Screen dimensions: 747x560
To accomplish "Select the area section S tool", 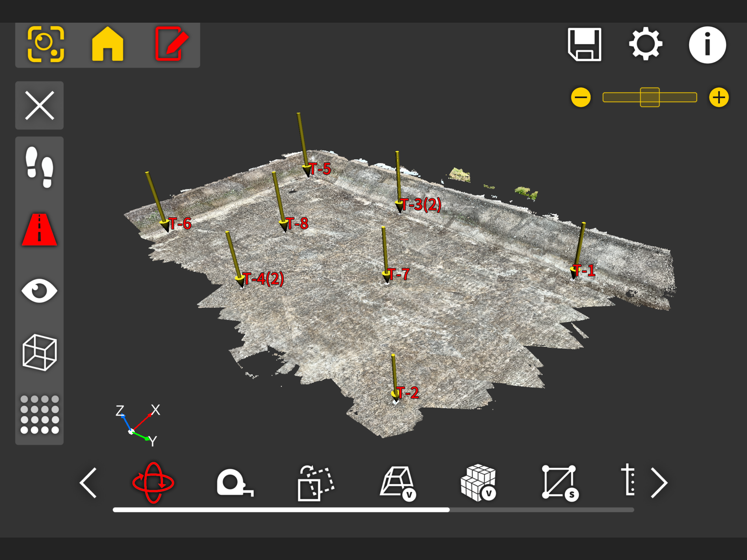I will [560, 483].
